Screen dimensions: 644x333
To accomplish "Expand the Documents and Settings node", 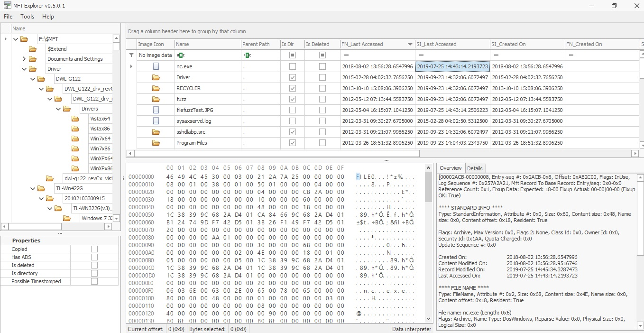I will pyautogui.click(x=24, y=59).
